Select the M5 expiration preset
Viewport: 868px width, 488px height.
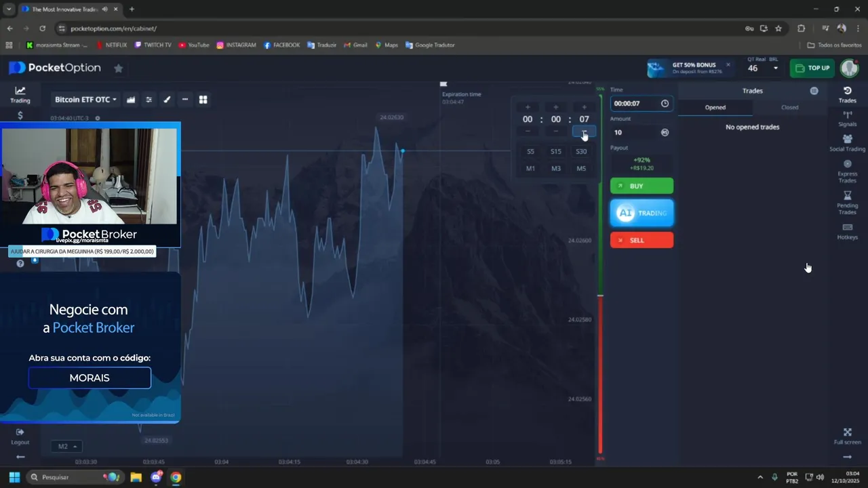click(581, 169)
